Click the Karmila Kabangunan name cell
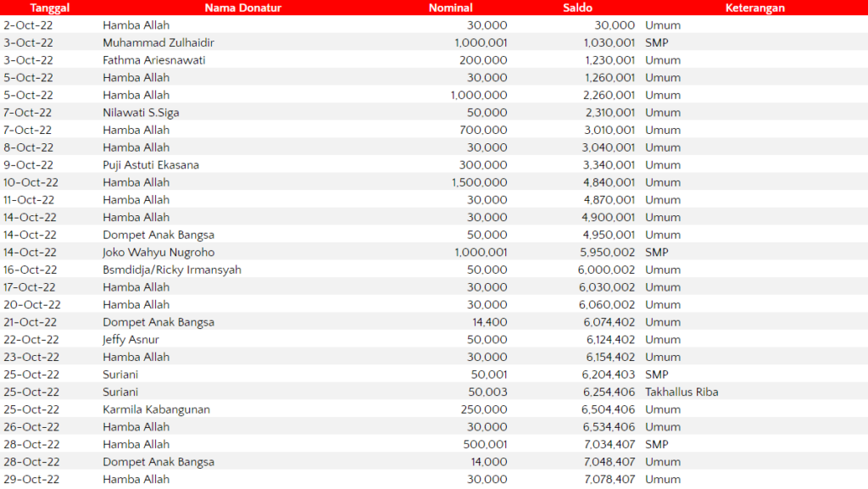This screenshot has width=868, height=489. pyautogui.click(x=156, y=409)
